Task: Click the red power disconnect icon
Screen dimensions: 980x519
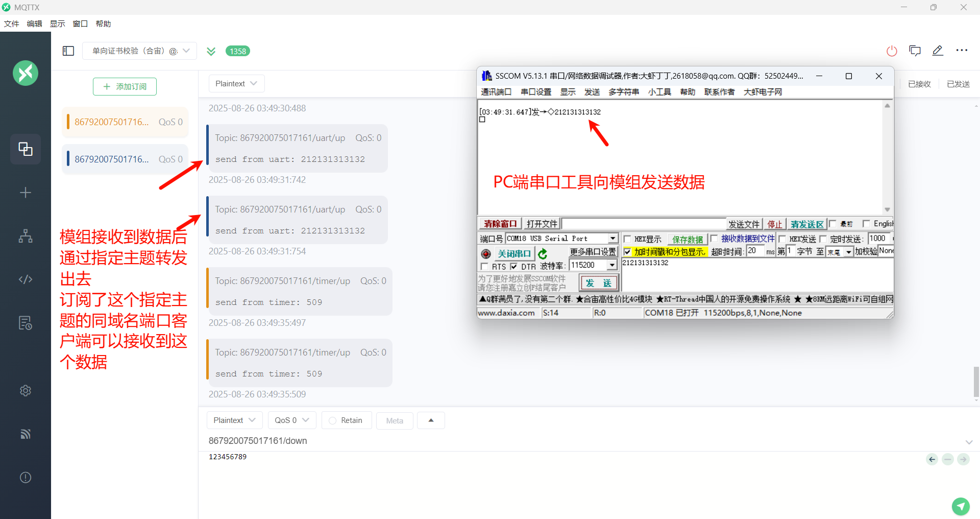Action: point(892,51)
